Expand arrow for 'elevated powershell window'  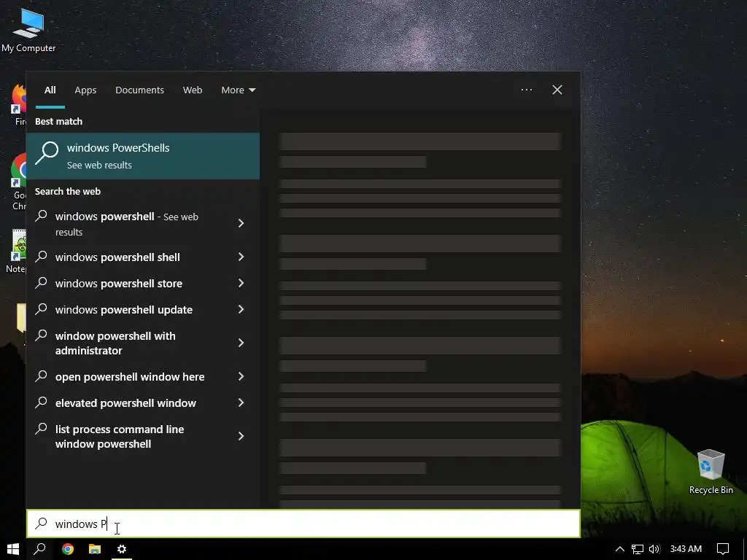click(x=241, y=402)
